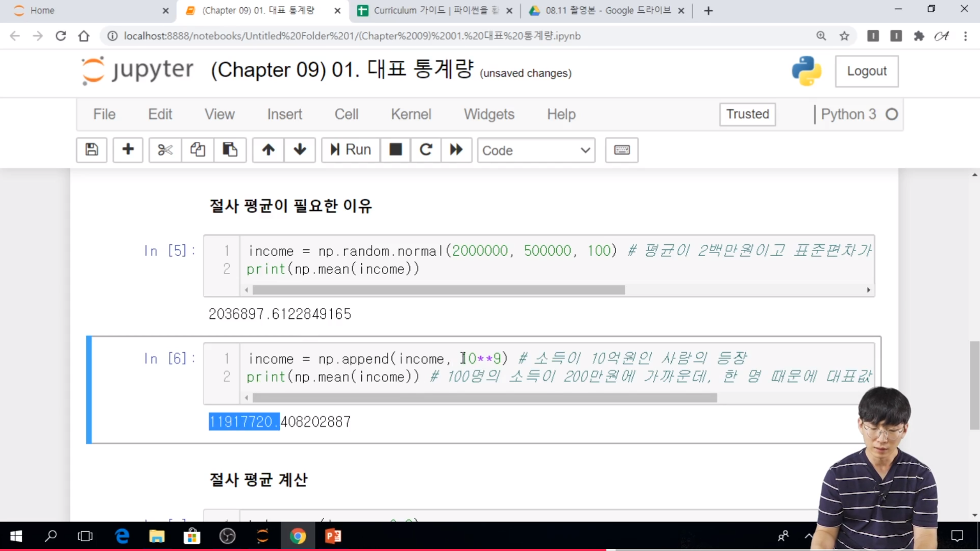The height and width of the screenshot is (551, 980).
Task: Open the Widgets menu
Action: tap(488, 114)
